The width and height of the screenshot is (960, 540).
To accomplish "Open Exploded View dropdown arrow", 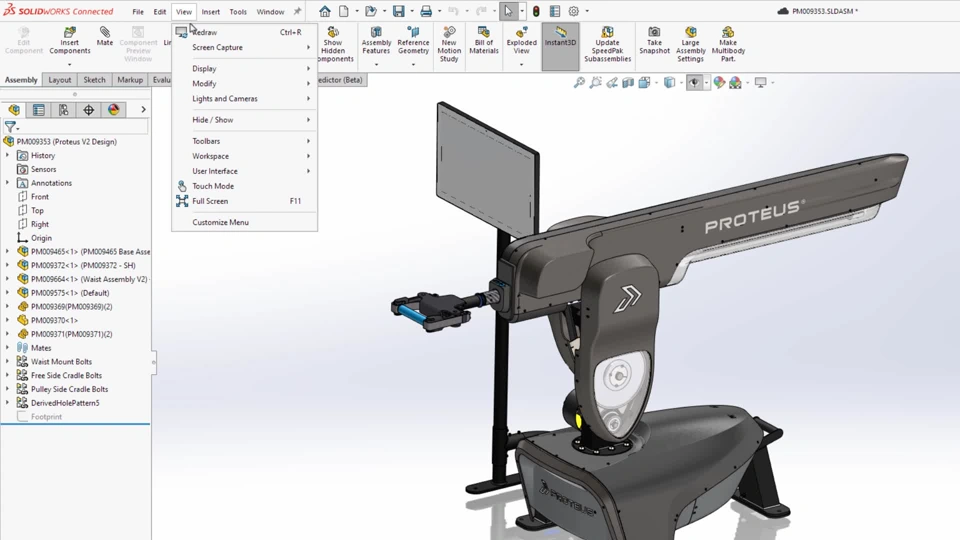I will [x=522, y=64].
